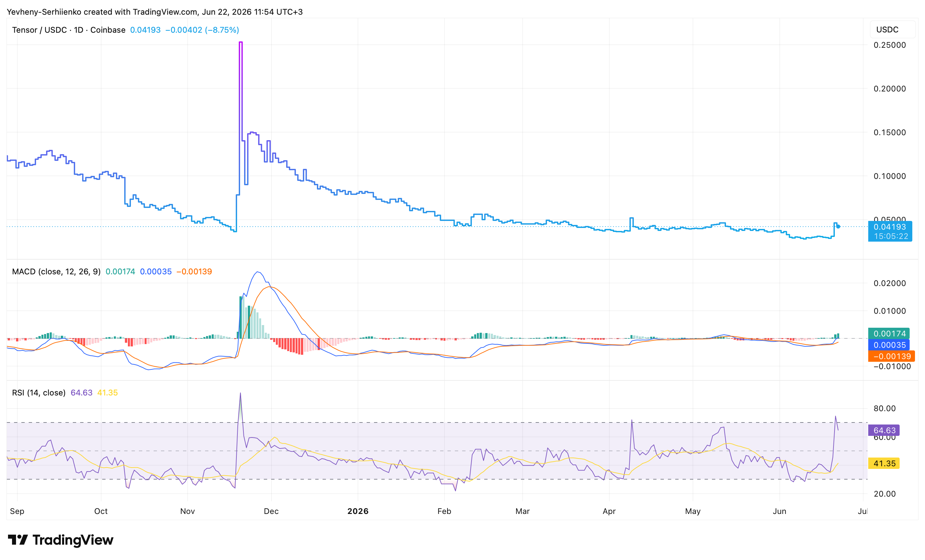
Task: Click the 0.01000 MACD axis label
Action: [889, 311]
